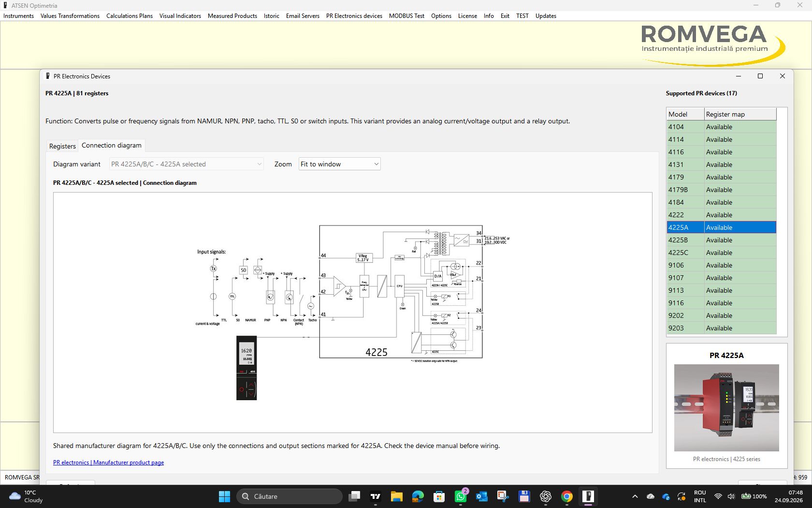Switch to the Registers tab
Screen dimensions: 812x508
click(62, 146)
